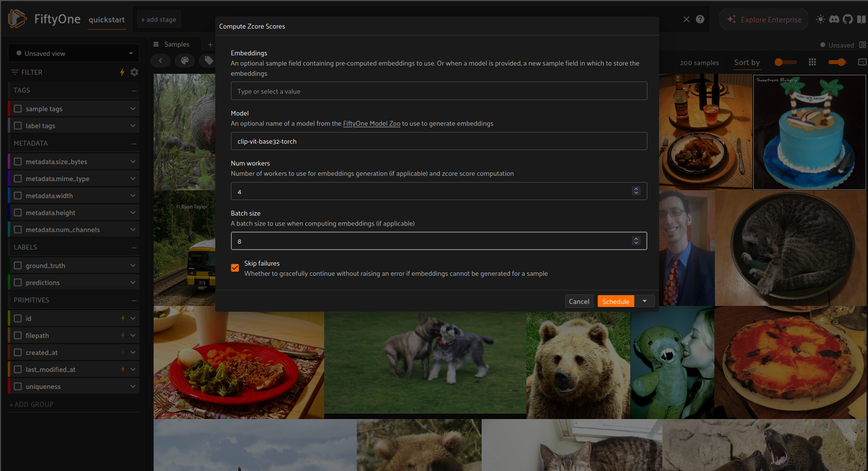Click the Batch size input field
The height and width of the screenshot is (471, 868).
(x=439, y=241)
